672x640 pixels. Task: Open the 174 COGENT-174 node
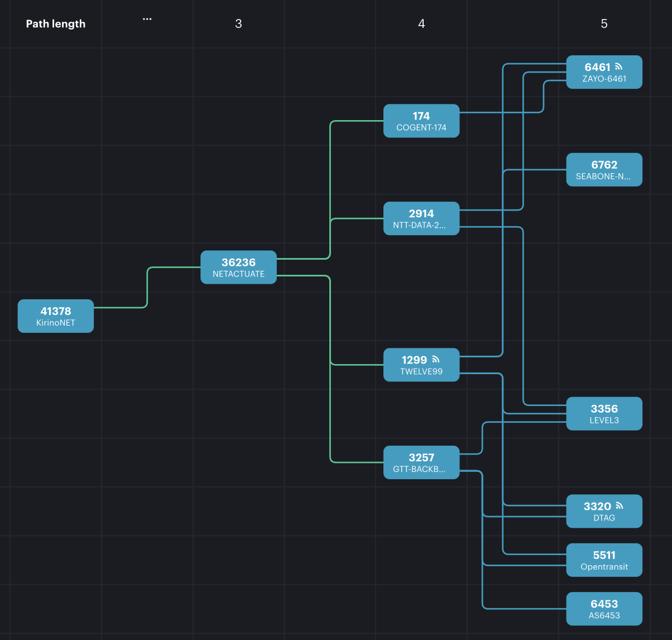pos(421,121)
